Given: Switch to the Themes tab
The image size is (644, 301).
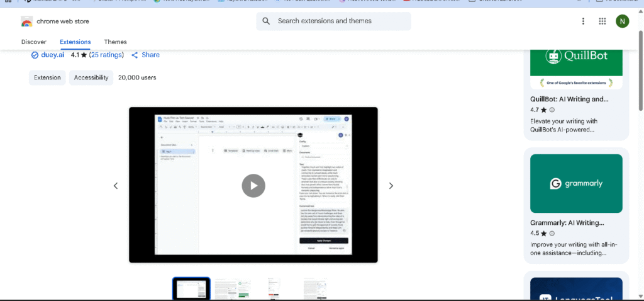Looking at the screenshot, I should (x=116, y=42).
